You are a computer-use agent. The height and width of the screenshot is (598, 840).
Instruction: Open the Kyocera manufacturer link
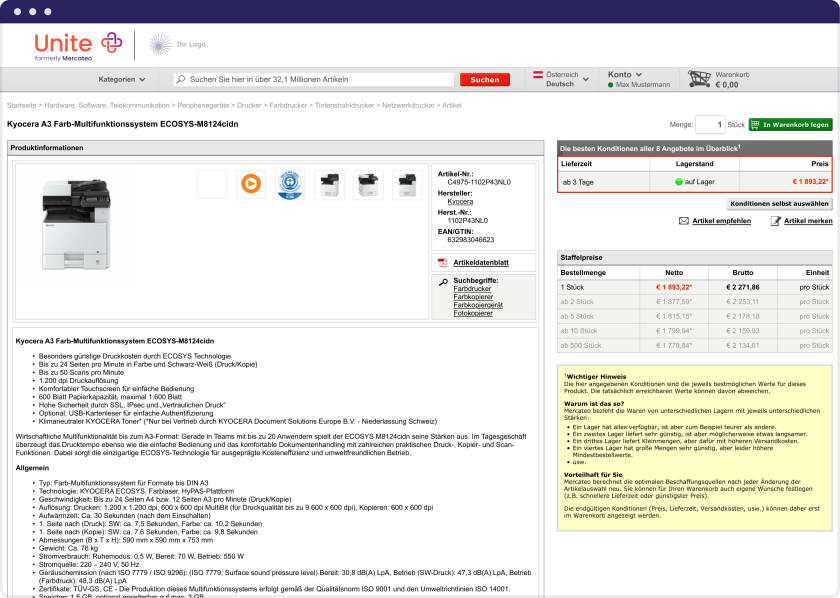[460, 202]
